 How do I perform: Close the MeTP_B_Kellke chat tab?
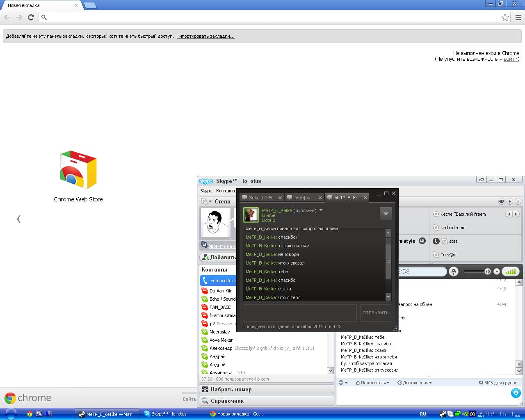(365, 198)
